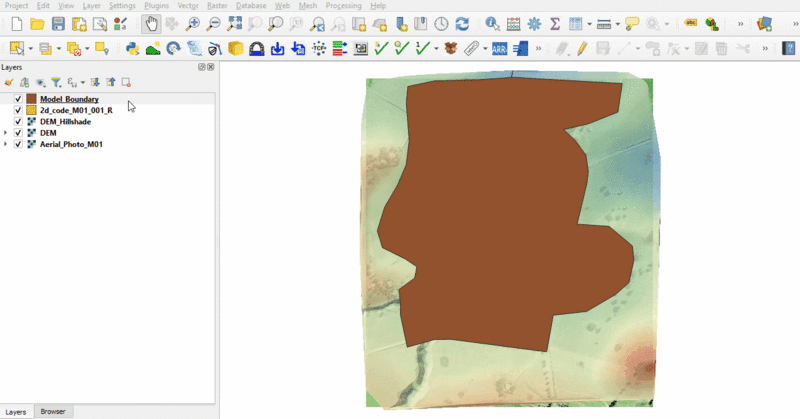Open the Processing menu
Image resolution: width=800 pixels, height=419 pixels.
343,6
